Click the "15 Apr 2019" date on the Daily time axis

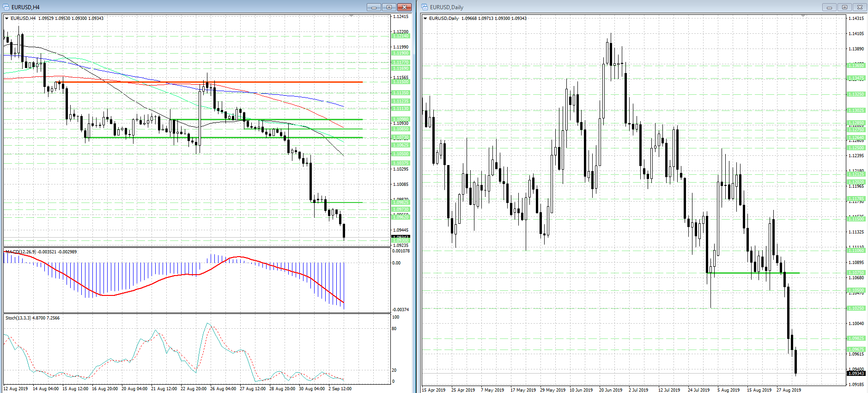(x=434, y=390)
